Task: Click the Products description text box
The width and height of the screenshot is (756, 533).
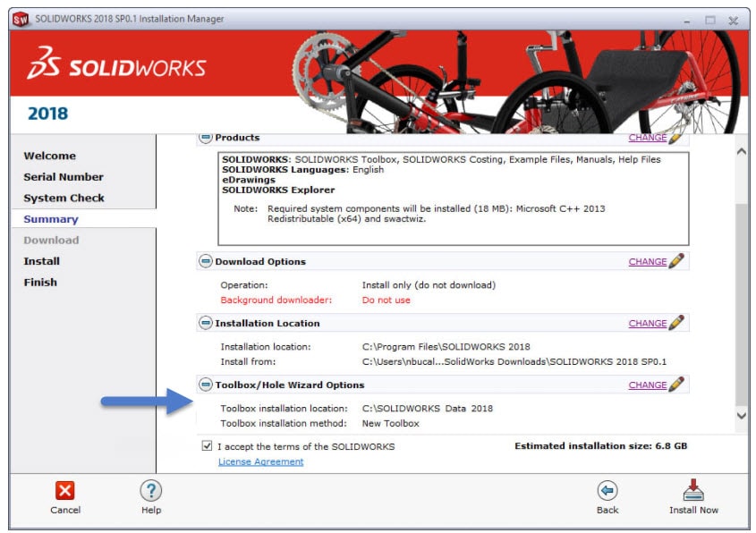Action: (454, 199)
